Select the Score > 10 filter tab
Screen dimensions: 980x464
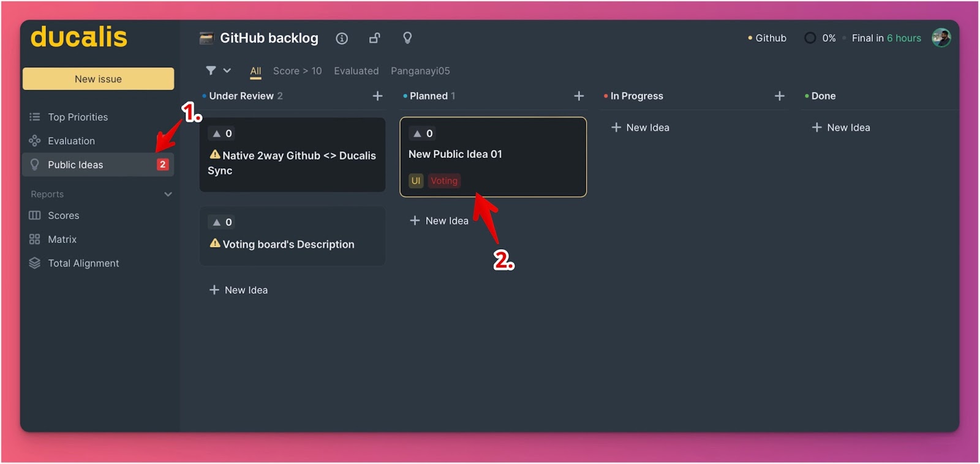(x=297, y=71)
